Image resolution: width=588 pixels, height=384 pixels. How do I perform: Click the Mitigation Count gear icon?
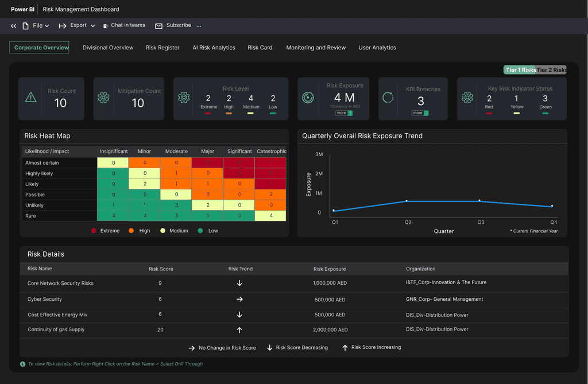103,98
